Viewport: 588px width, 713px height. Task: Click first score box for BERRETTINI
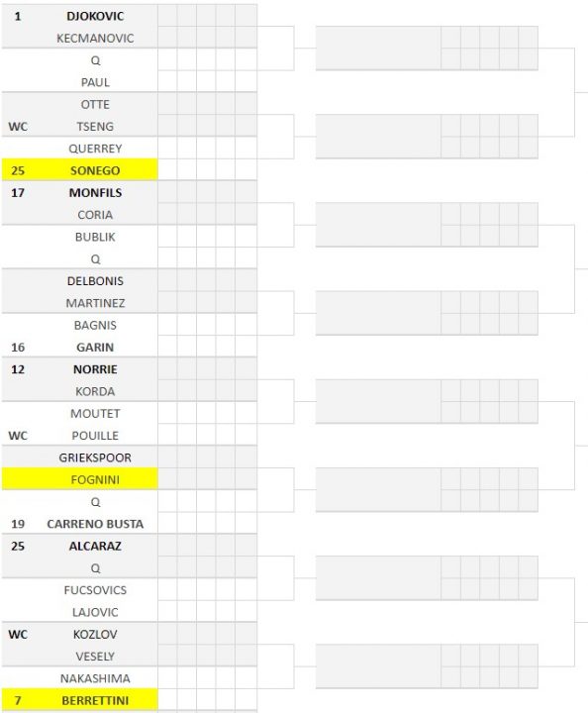pyautogui.click(x=167, y=700)
